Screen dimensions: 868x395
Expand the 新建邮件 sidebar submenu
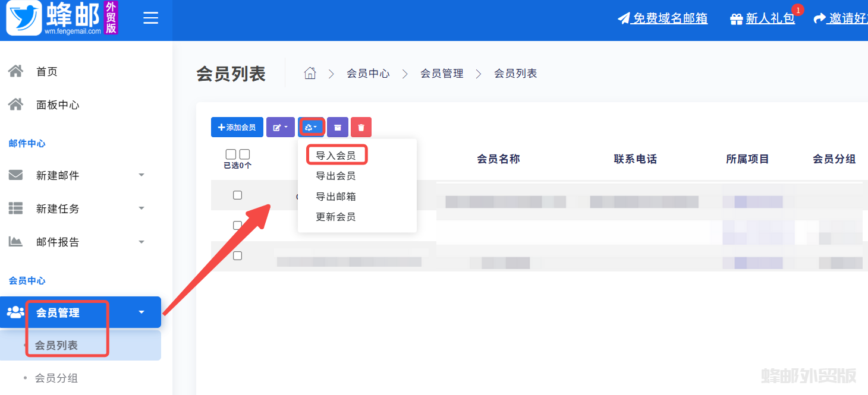pos(141,175)
